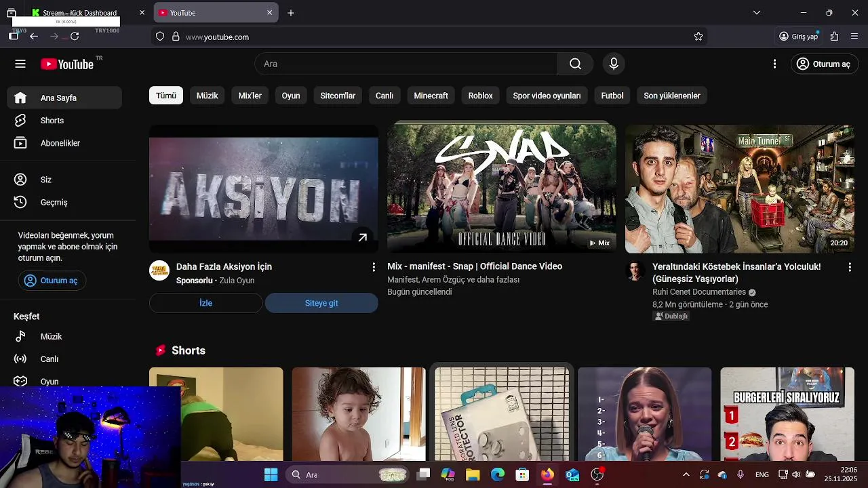Viewport: 868px width, 488px height.
Task: Click Oturum aç button in sidebar
Action: tap(52, 281)
